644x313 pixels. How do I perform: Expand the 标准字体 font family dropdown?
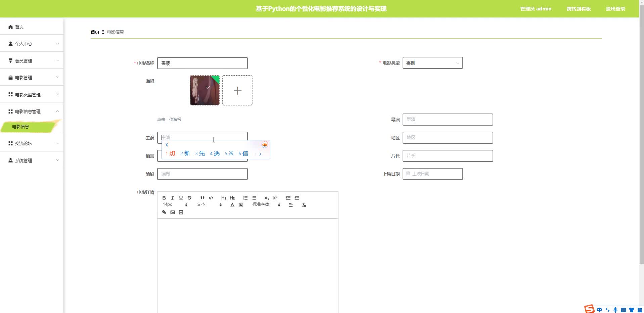[x=266, y=205]
